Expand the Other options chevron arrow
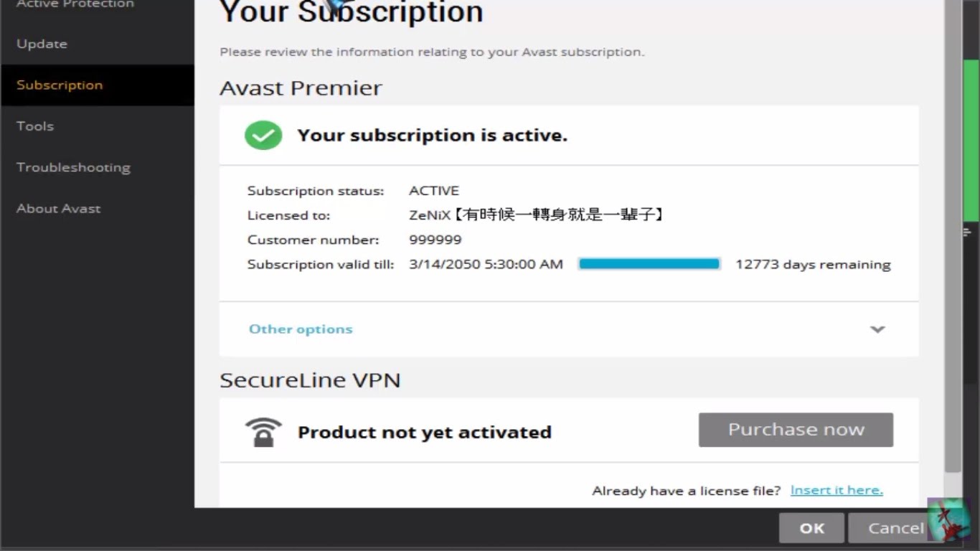The width and height of the screenshot is (980, 551). (877, 329)
